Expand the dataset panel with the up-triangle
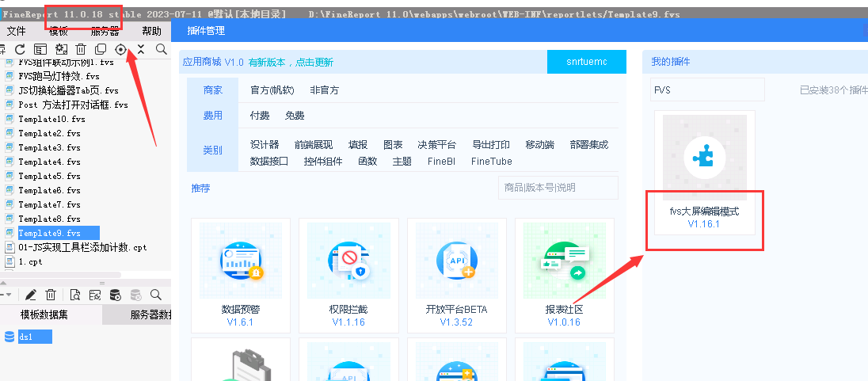The width and height of the screenshot is (868, 381). point(5,282)
